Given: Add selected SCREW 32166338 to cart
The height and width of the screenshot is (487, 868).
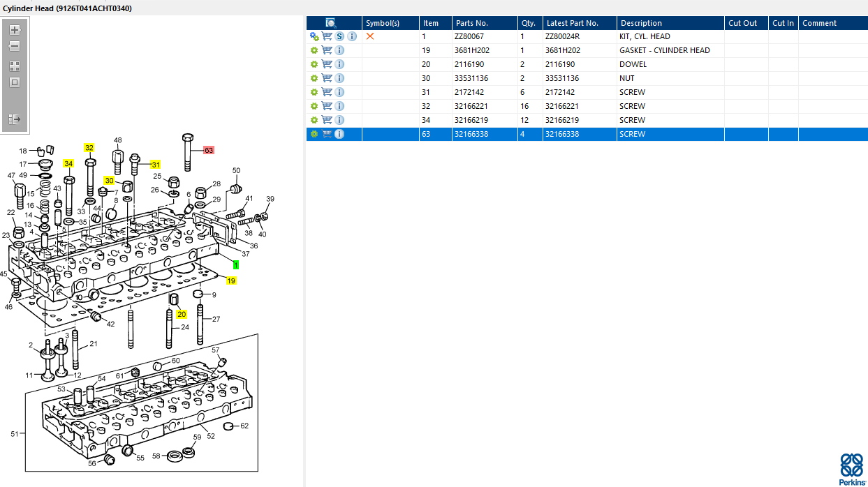Looking at the screenshot, I should (327, 134).
